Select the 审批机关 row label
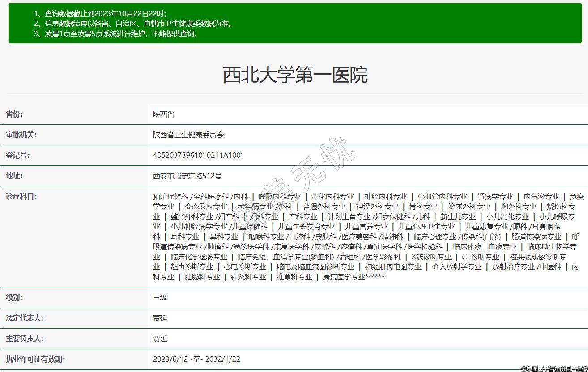 point(21,135)
